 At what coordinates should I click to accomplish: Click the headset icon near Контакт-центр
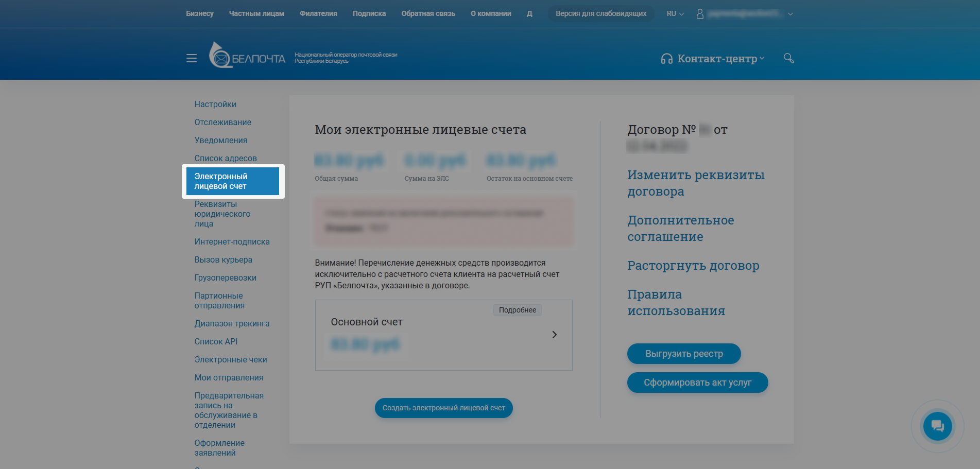[x=666, y=58]
